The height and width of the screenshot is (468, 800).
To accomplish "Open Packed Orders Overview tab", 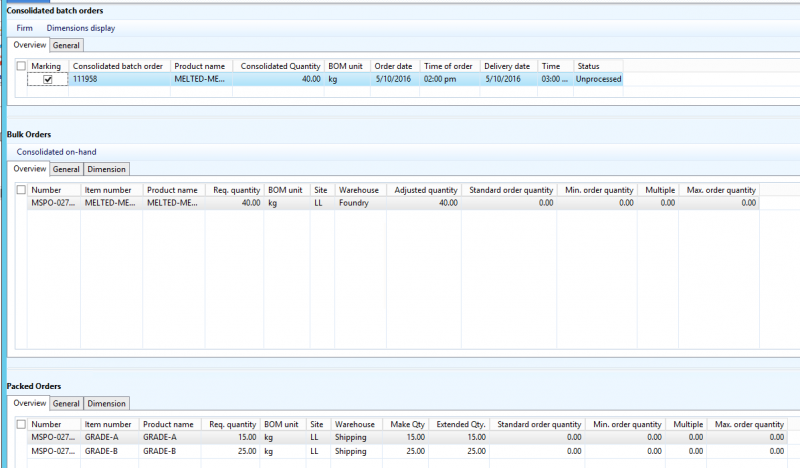I will pyautogui.click(x=29, y=403).
